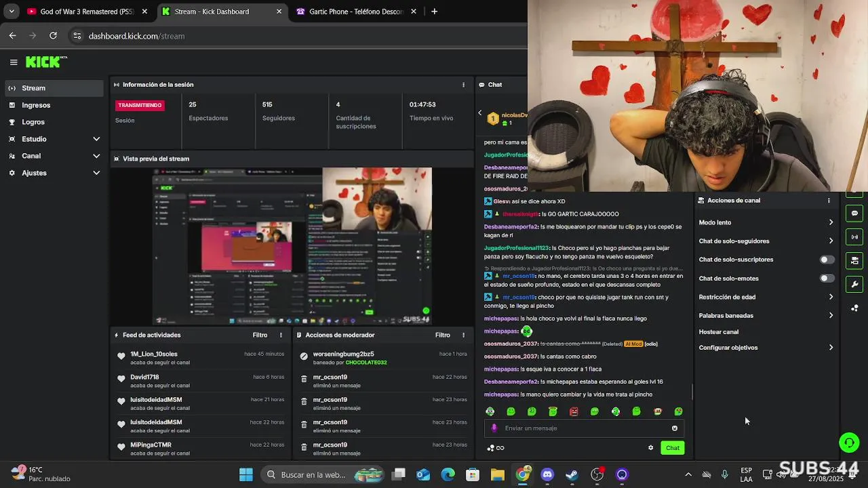
Task: Click the green headset support button
Action: point(849,443)
